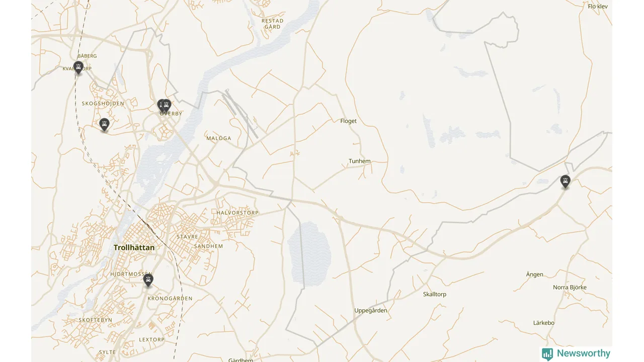Select the Floget place label
The image size is (644, 362).
(348, 121)
